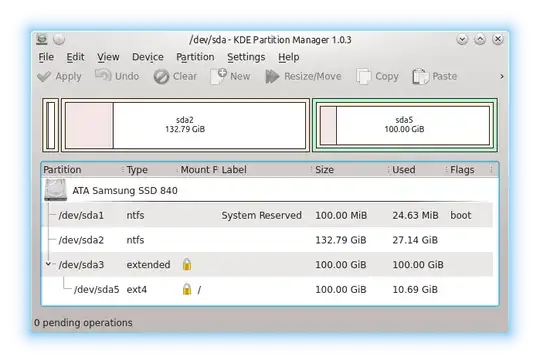The height and width of the screenshot is (364, 540).
Task: Sort by Label column header
Action: click(x=266, y=169)
